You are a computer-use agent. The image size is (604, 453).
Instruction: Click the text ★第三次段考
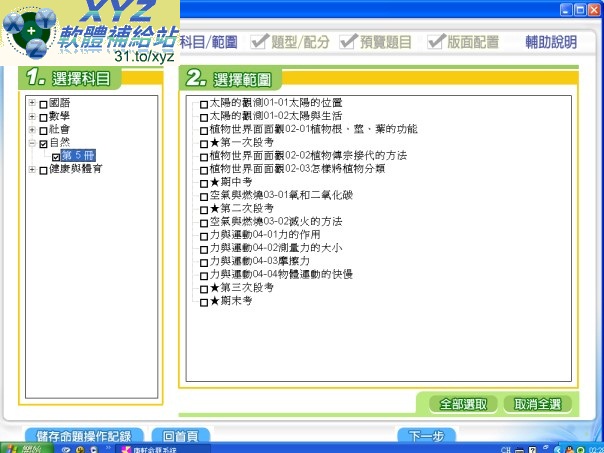click(x=242, y=288)
